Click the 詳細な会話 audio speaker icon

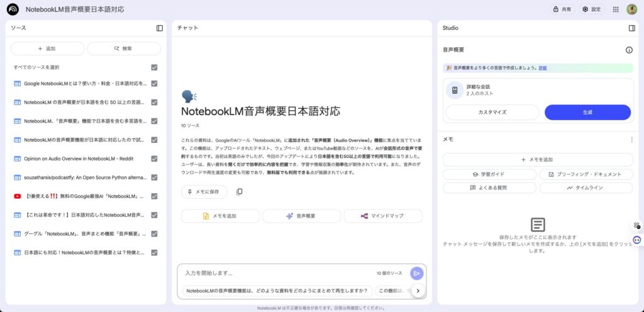point(455,91)
